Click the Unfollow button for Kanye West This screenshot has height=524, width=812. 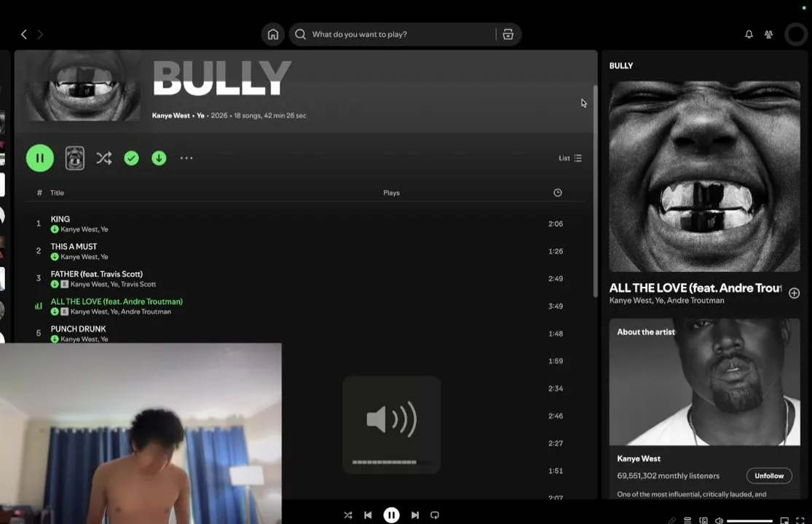click(769, 475)
